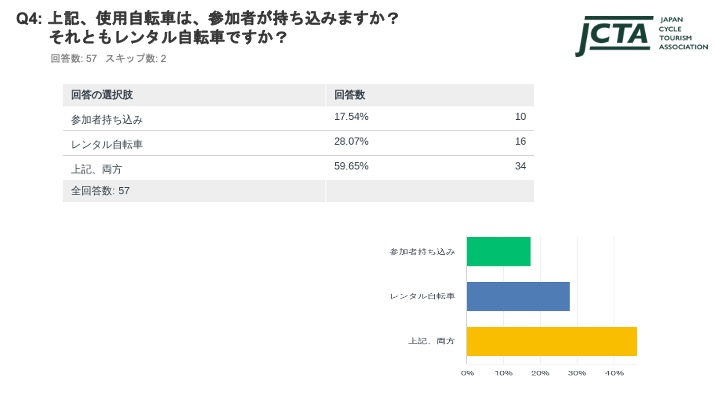Click the 上記、両方 table row label

(96, 169)
